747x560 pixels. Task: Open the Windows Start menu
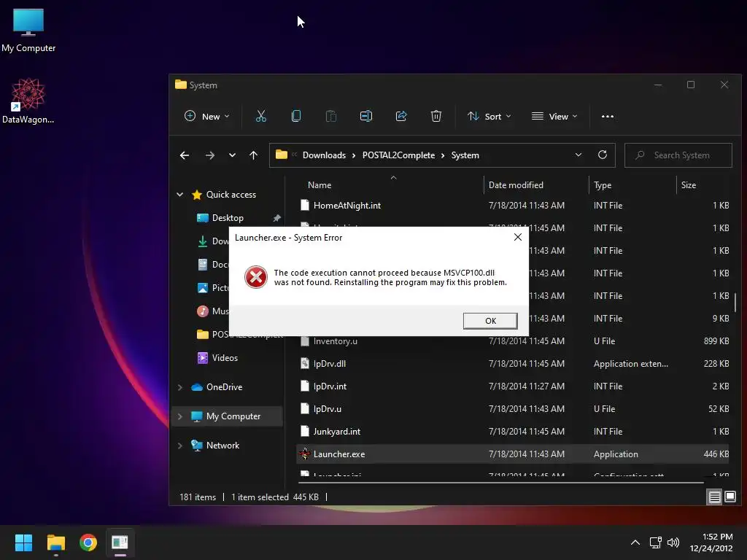[x=23, y=542]
